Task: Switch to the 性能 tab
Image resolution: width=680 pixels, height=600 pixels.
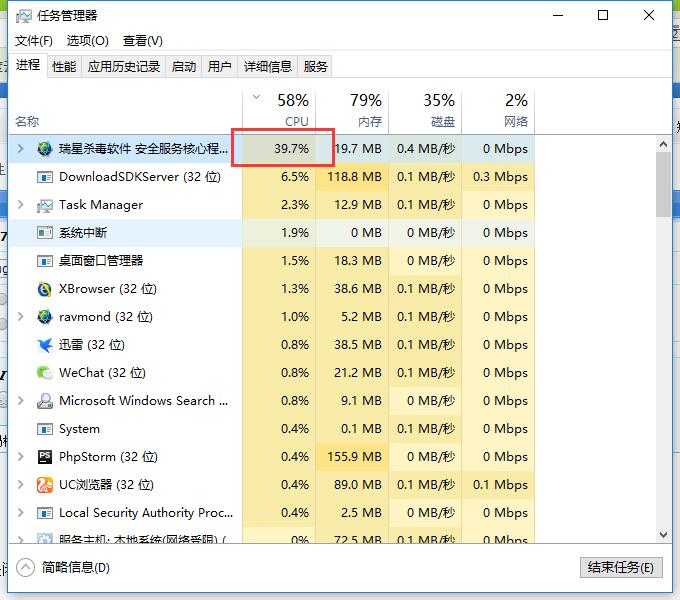Action: (64, 67)
